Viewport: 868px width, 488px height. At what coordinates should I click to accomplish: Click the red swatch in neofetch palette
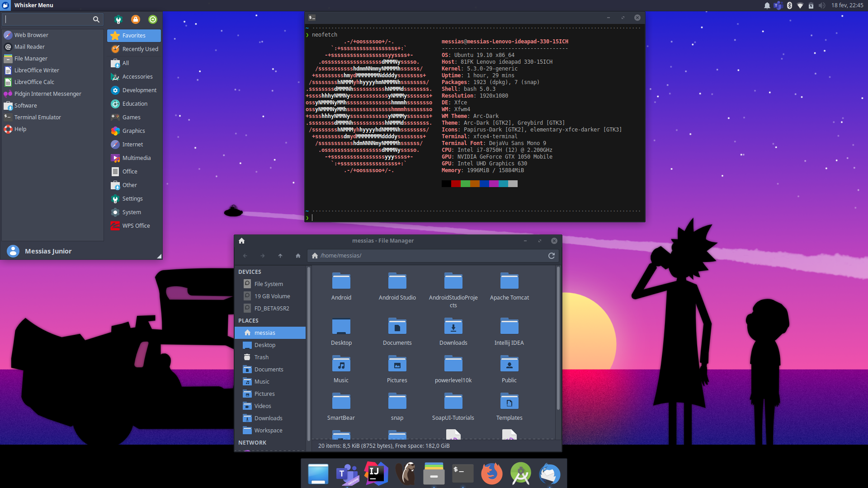(x=456, y=184)
